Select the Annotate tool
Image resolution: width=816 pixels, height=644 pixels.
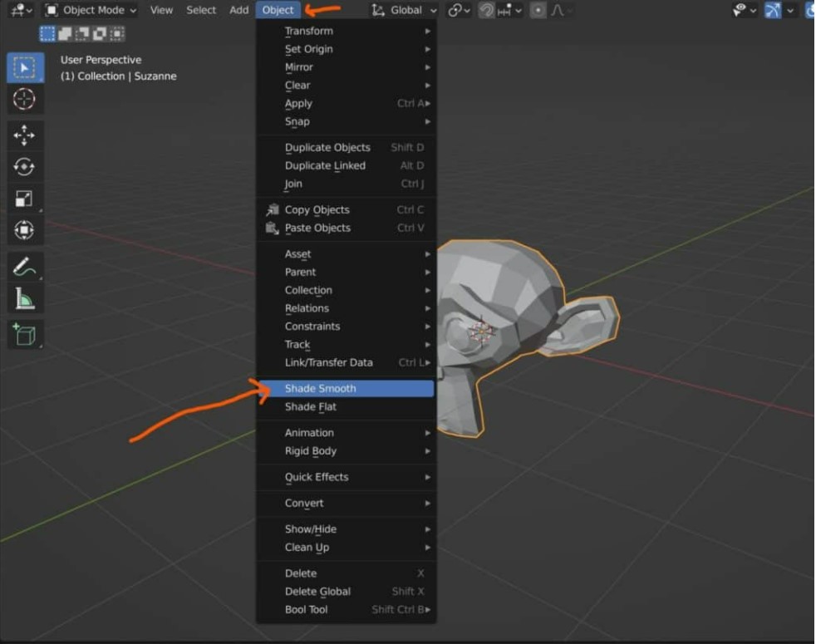(26, 268)
